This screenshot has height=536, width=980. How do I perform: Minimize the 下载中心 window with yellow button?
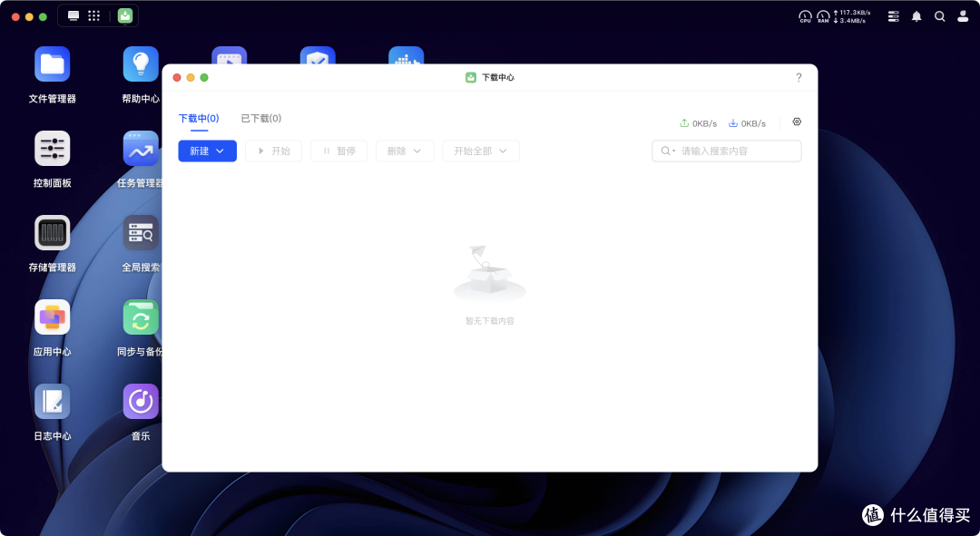coord(191,77)
